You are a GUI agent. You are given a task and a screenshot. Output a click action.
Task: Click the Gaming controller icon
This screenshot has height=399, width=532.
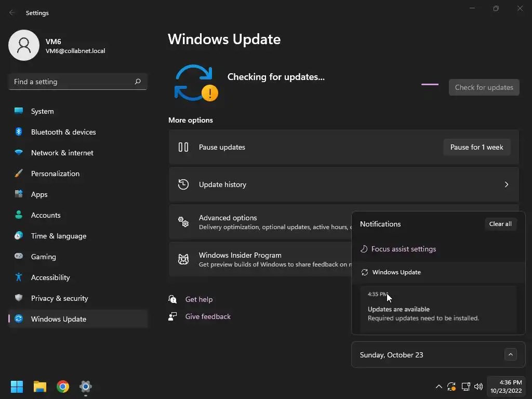(19, 256)
